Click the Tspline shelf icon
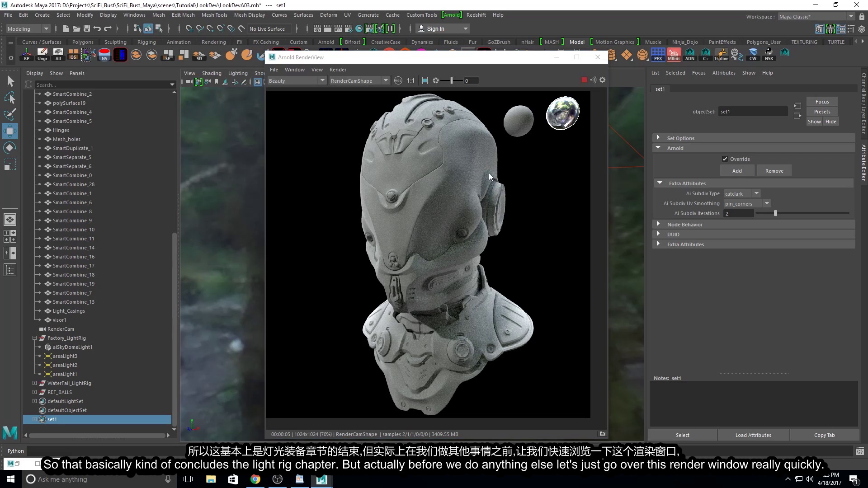868x488 pixels. [x=721, y=55]
